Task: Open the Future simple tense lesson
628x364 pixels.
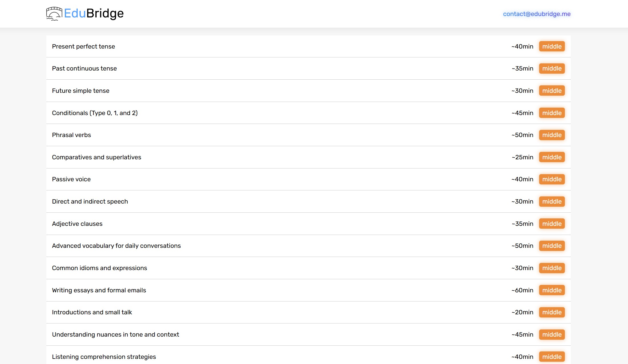Action: [x=81, y=91]
